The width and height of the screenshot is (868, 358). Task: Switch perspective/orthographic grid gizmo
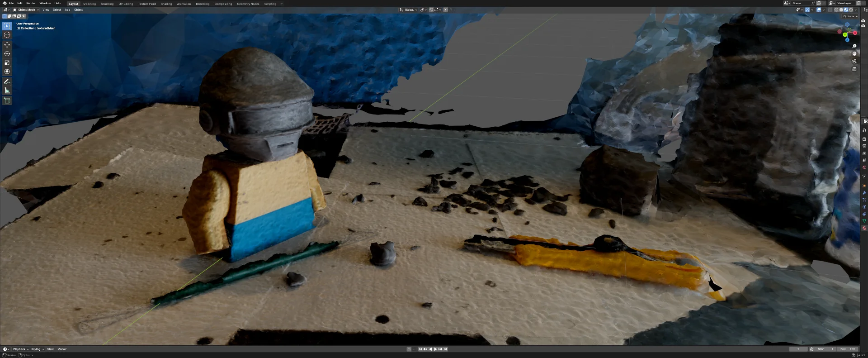pos(854,69)
